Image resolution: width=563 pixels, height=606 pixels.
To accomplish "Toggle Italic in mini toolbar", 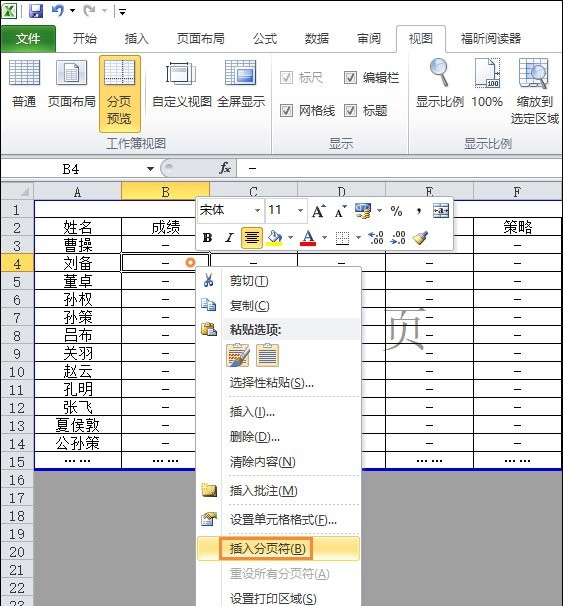I will pyautogui.click(x=230, y=237).
